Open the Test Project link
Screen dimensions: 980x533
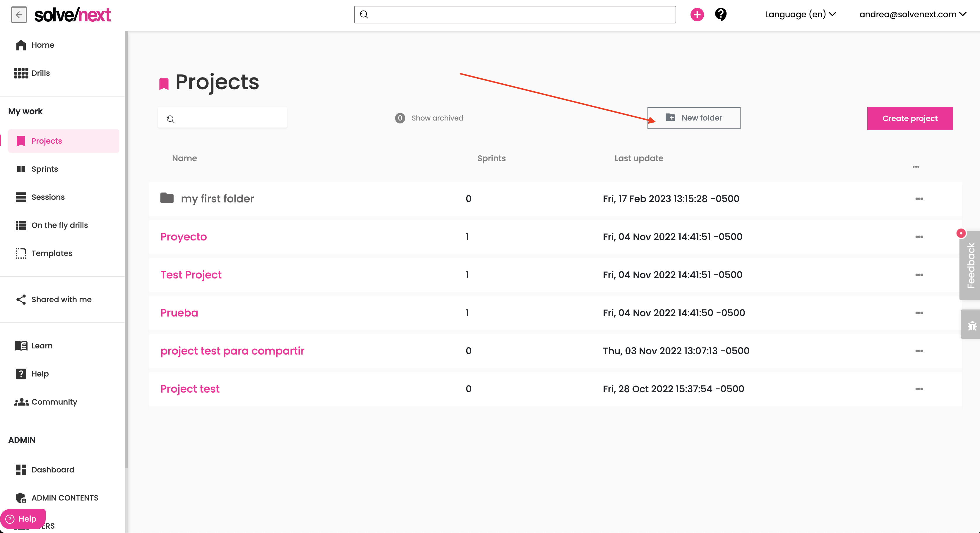click(191, 275)
